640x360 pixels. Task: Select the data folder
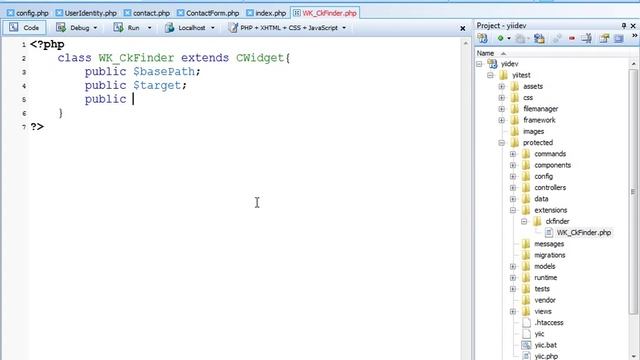tap(541, 199)
